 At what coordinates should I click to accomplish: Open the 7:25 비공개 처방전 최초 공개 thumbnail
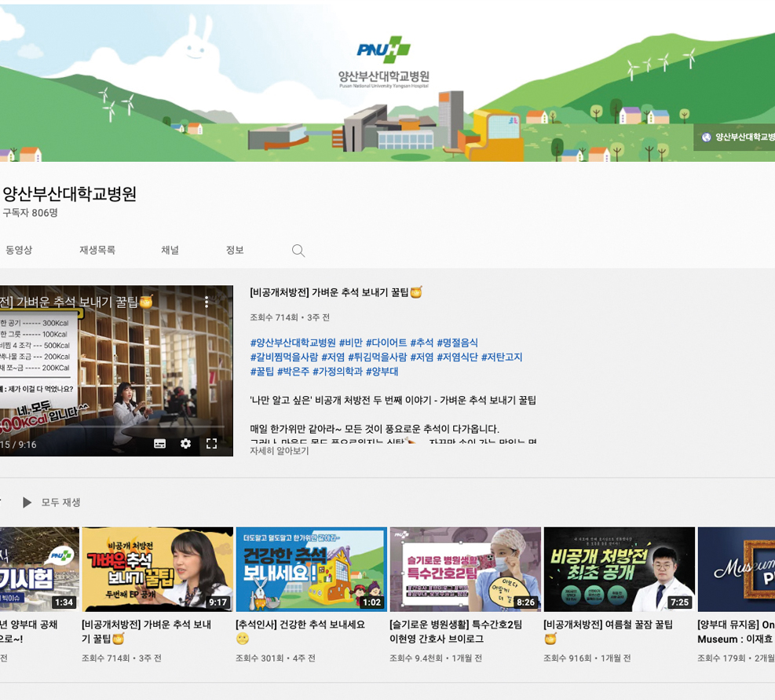(x=620, y=570)
